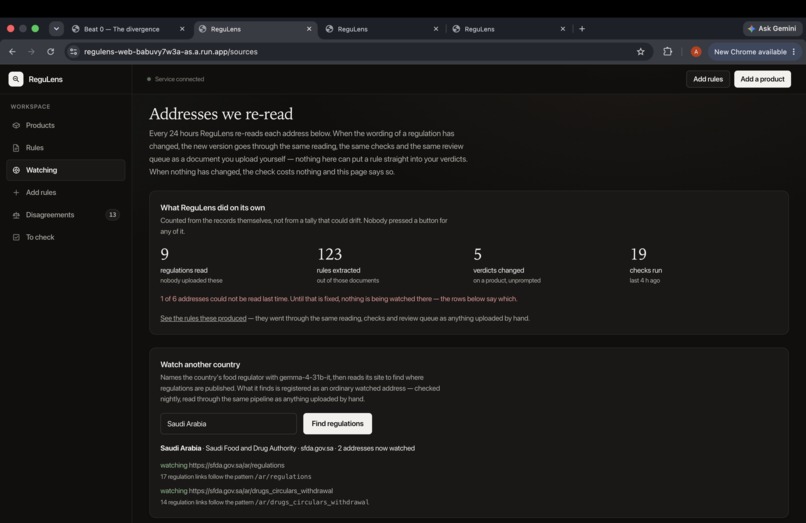The height and width of the screenshot is (523, 806).
Task: Click the Ask Gemini button
Action: click(x=772, y=29)
